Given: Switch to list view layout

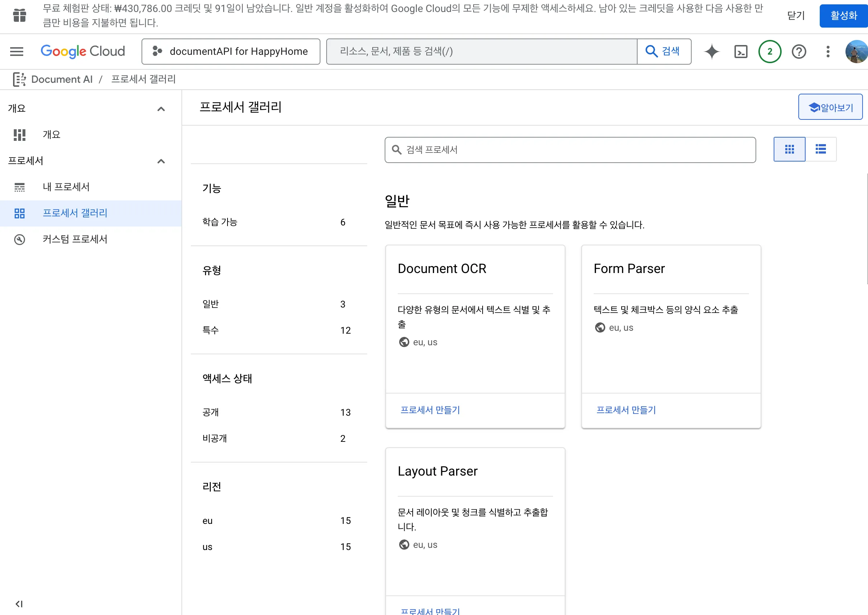Looking at the screenshot, I should (821, 149).
